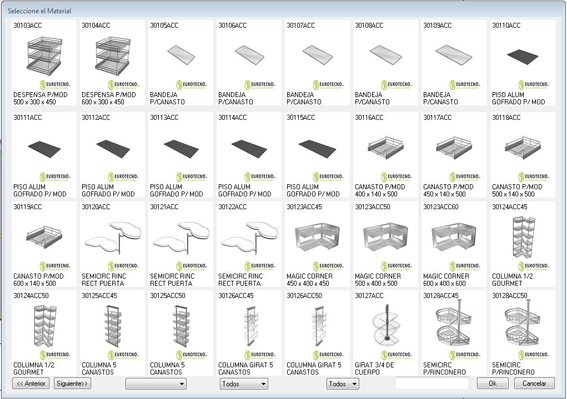Pick the 30127ACC Girat 3/4 de Cuerpo
Screen dimensions: 567x399
(x=385, y=333)
